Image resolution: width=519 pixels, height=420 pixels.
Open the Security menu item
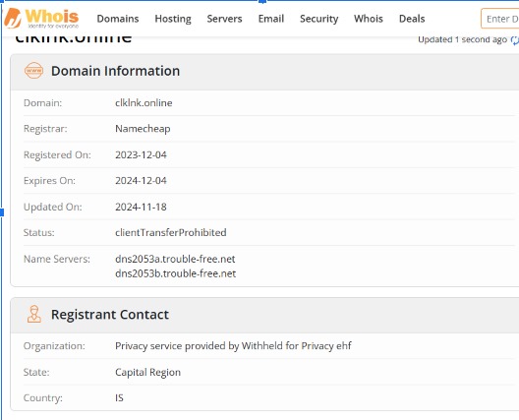click(319, 19)
